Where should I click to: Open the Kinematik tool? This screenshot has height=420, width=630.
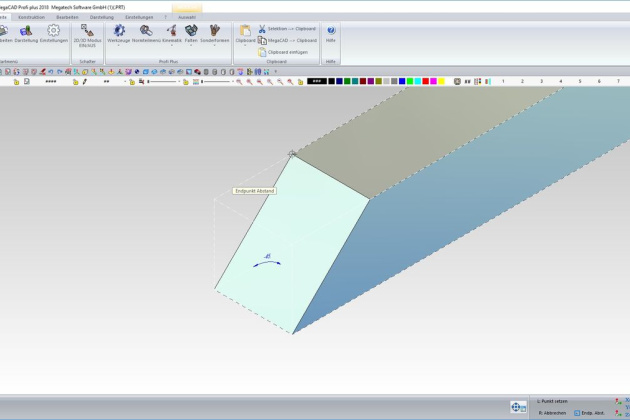171,34
